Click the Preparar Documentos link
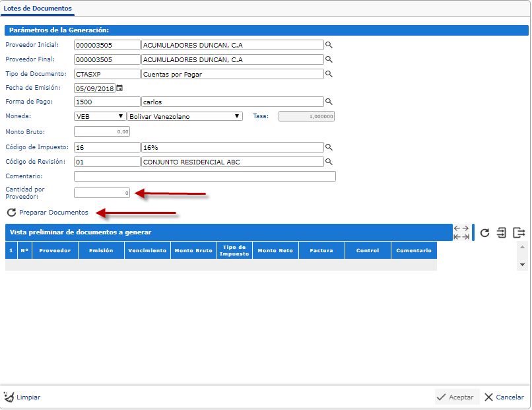 pyautogui.click(x=53, y=213)
